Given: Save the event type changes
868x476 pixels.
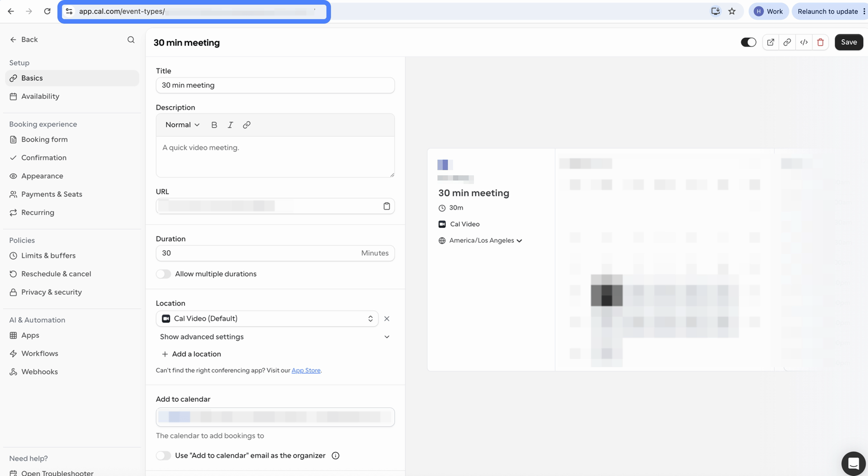Looking at the screenshot, I should pos(849,42).
